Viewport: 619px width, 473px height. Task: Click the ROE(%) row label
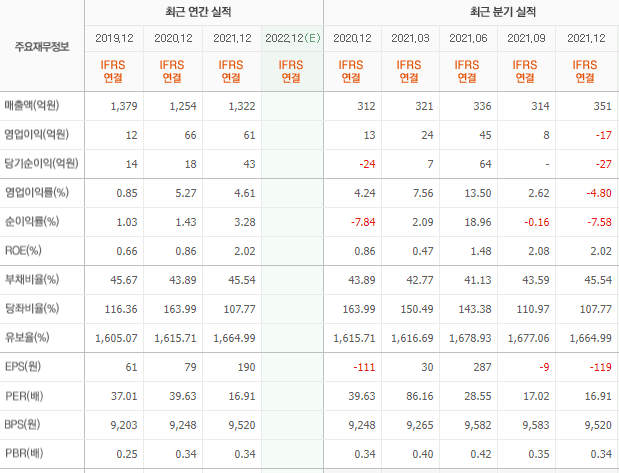click(x=23, y=250)
